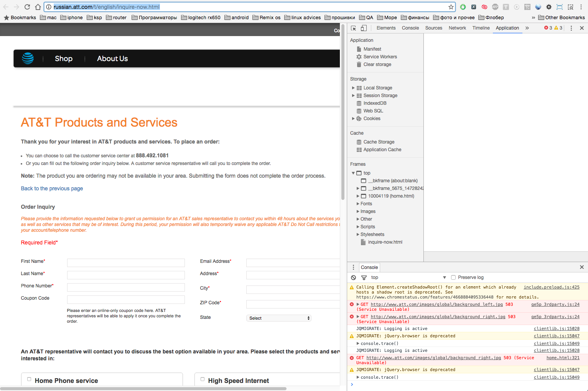Viewport: 588px width, 391px height.
Task: Expand the Local Storage tree node
Action: click(353, 88)
